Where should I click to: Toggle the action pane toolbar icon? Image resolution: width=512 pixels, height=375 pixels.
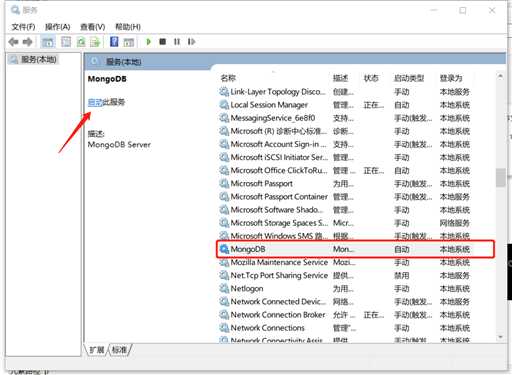point(129,42)
